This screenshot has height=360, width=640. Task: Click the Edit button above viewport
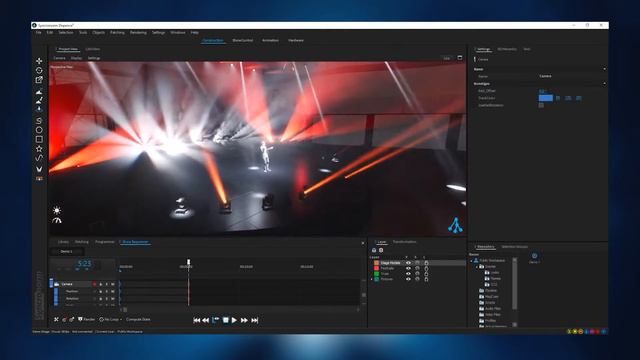point(447,58)
